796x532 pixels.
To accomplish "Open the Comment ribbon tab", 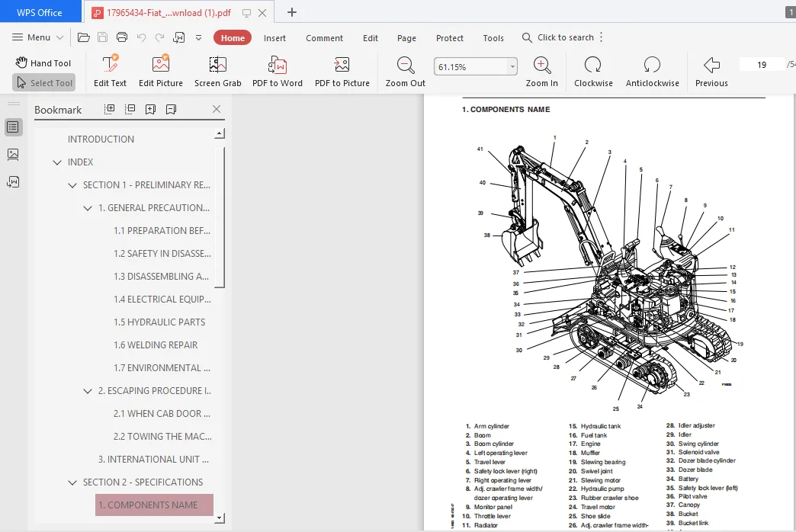I will pyautogui.click(x=324, y=38).
